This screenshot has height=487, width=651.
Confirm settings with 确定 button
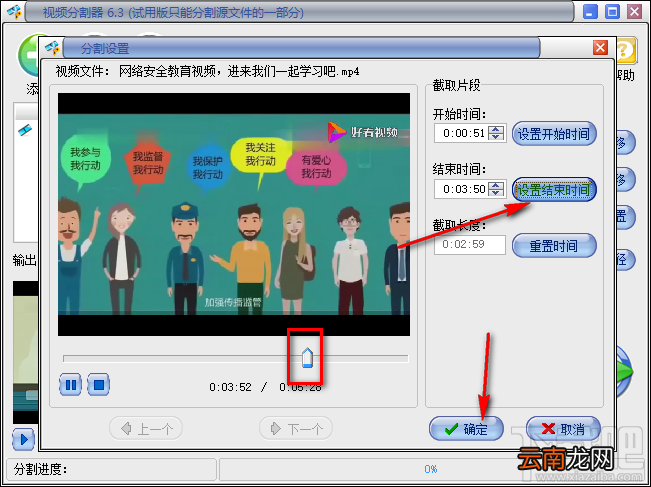[x=466, y=428]
